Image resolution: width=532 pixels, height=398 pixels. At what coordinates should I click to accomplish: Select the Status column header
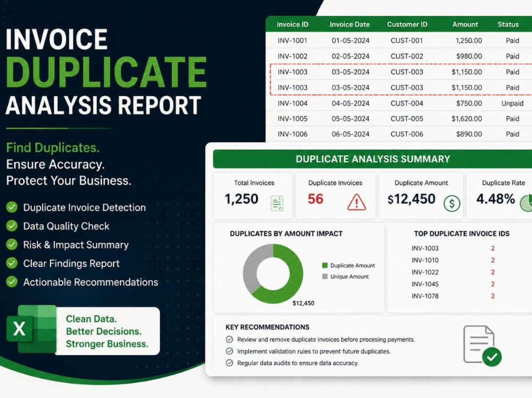[508, 24]
